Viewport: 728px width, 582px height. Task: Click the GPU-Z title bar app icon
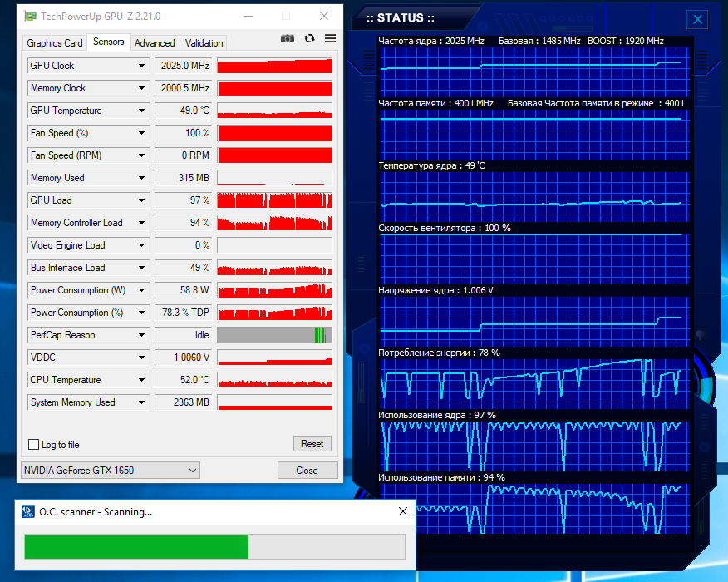pos(30,17)
